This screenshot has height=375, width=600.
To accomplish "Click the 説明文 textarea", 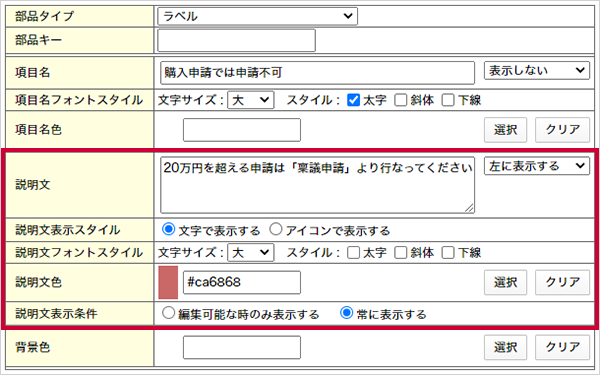I will click(317, 185).
